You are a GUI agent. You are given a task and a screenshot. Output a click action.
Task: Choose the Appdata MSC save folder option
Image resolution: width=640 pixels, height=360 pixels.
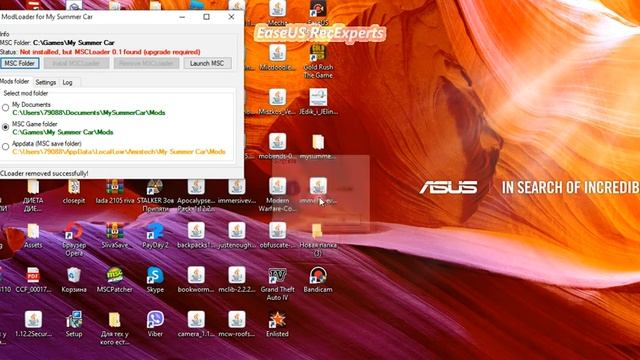pos(5,147)
